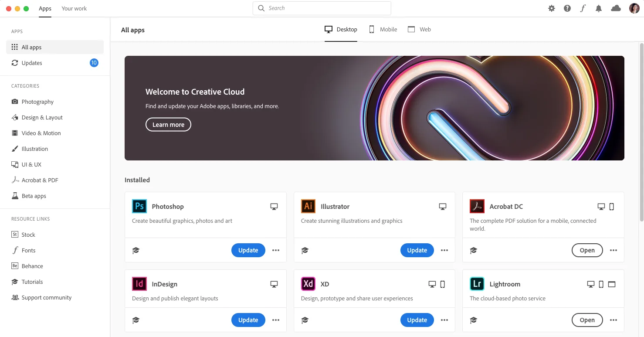Open the fonts f icon in top bar
The width and height of the screenshot is (644, 337).
tap(583, 8)
